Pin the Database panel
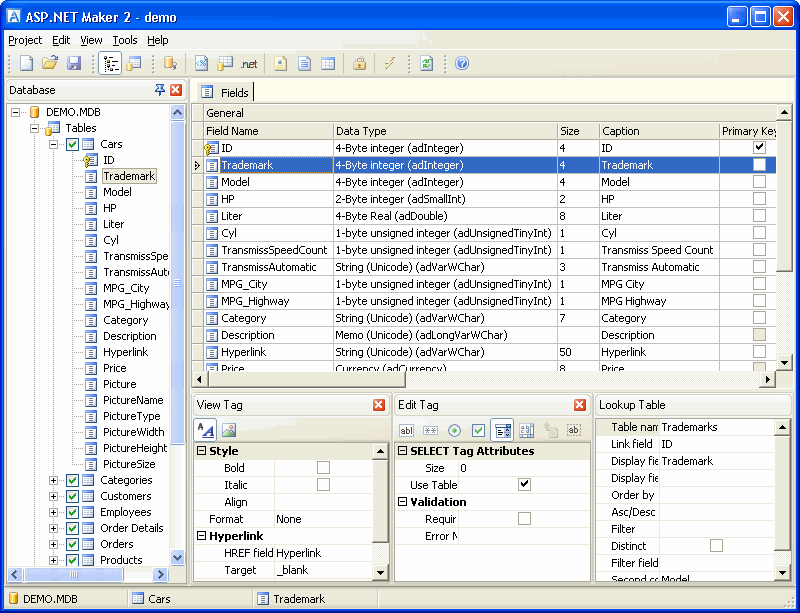Viewport: 800px width, 613px height. (x=160, y=90)
